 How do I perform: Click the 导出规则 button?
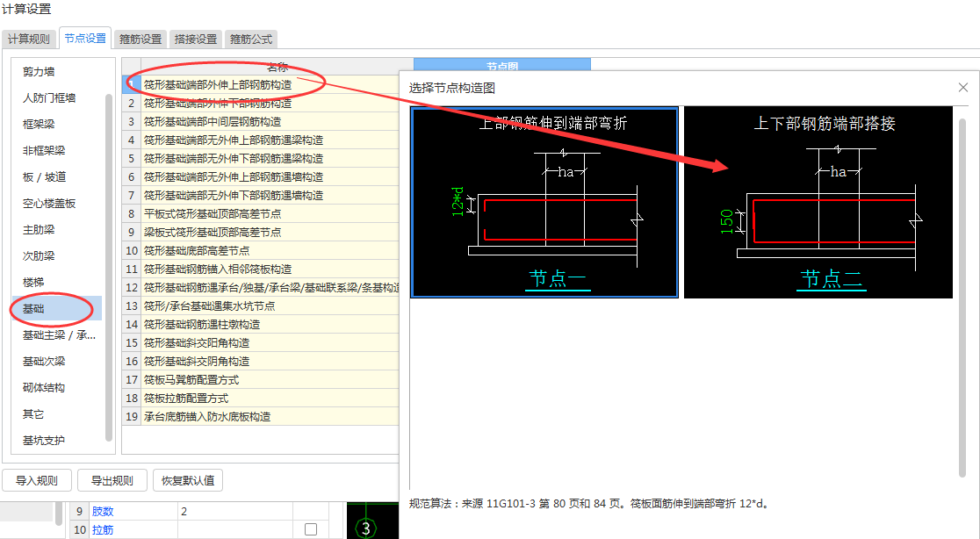click(112, 480)
